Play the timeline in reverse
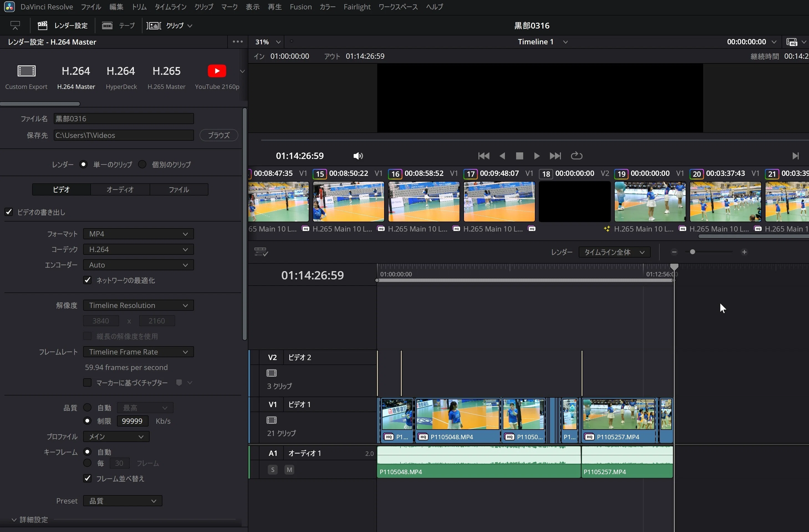Image resolution: width=809 pixels, height=532 pixels. coord(502,156)
